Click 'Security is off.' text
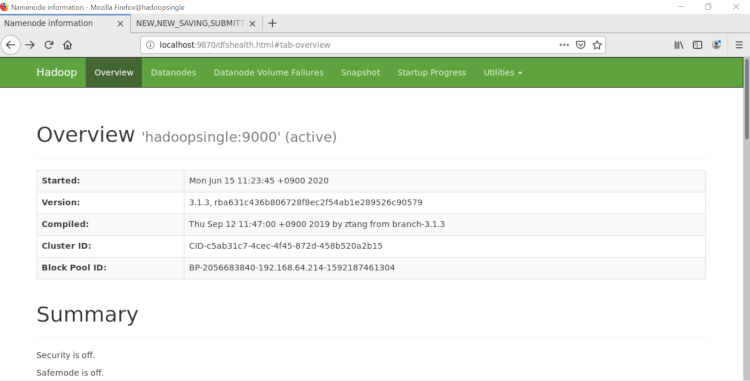 point(66,355)
